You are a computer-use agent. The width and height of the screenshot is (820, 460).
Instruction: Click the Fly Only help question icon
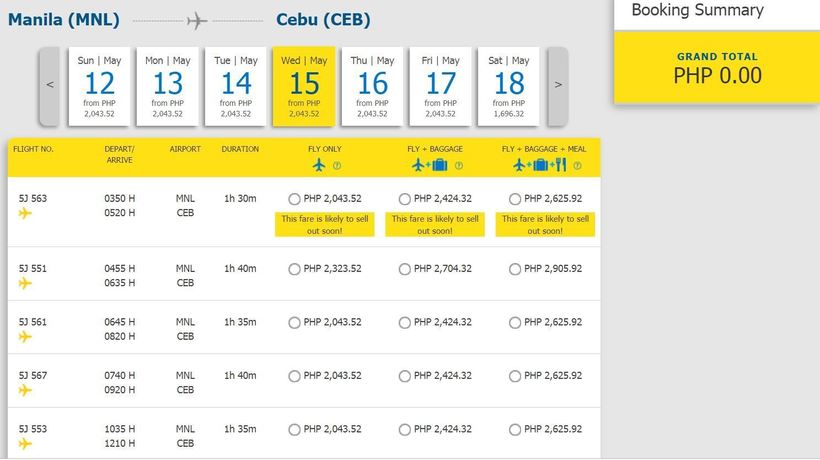[337, 166]
